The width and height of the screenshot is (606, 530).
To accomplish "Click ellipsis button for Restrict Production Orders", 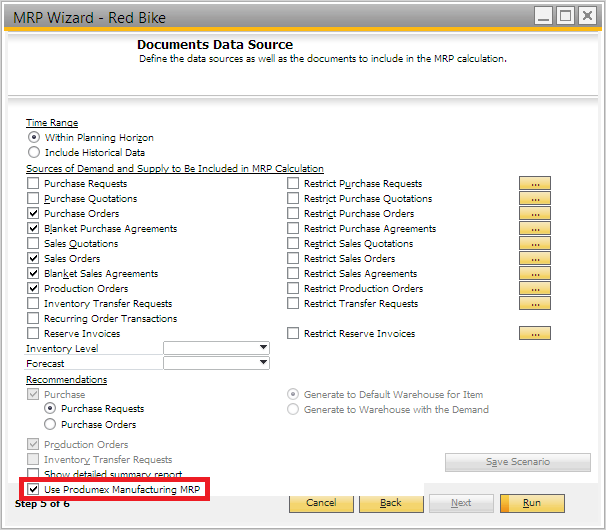I will 535,289.
